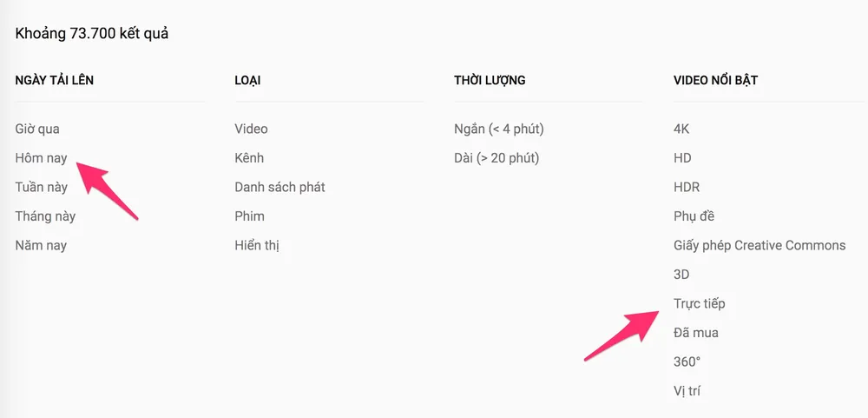Click the "Vị trí" location filter

click(x=687, y=391)
